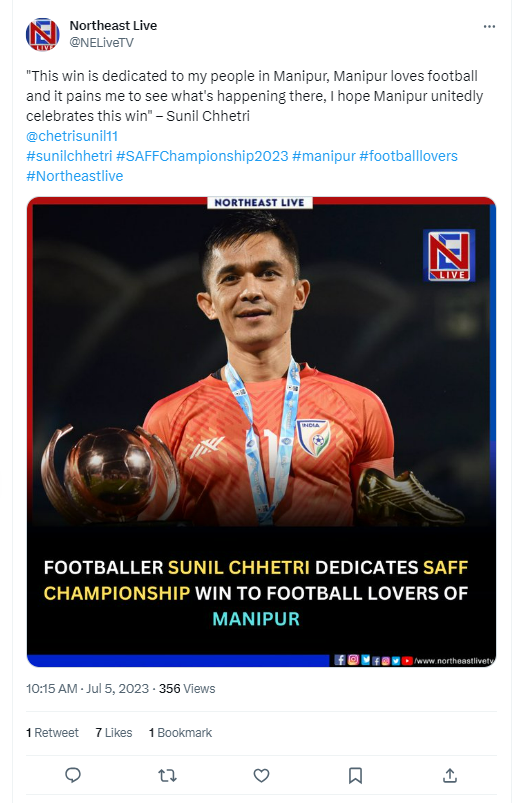Open the reply comment icon

(x=73, y=775)
